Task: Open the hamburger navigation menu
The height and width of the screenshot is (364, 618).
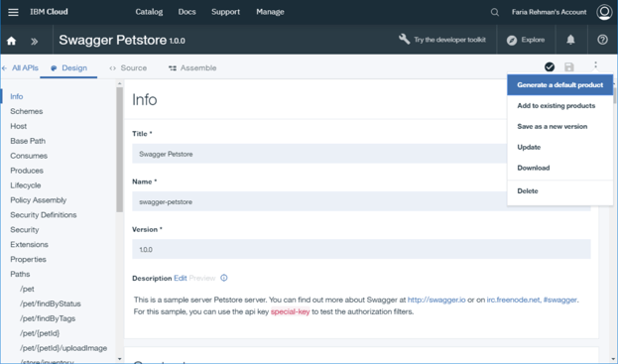Action: (13, 12)
